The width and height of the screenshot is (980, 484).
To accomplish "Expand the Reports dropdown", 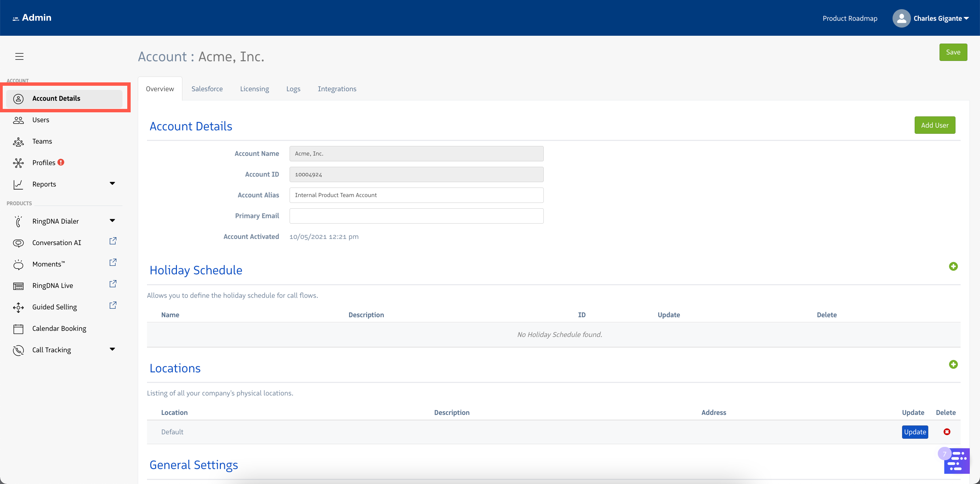I will click(x=112, y=183).
